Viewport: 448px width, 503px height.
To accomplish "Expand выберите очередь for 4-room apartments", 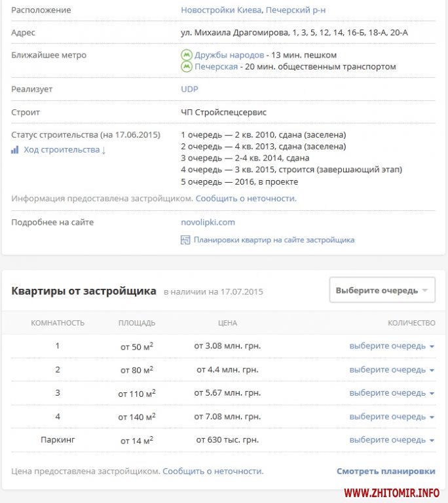I will pos(392,417).
